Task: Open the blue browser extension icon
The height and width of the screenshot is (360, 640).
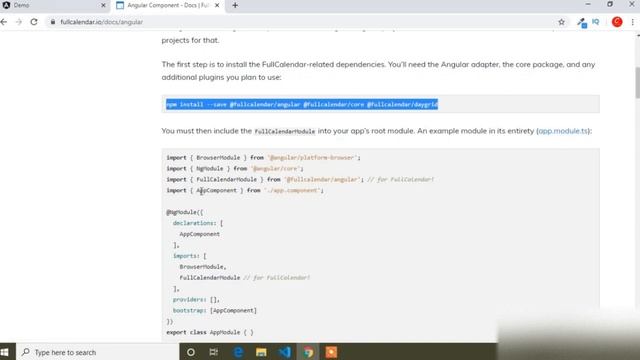Action: [582, 22]
